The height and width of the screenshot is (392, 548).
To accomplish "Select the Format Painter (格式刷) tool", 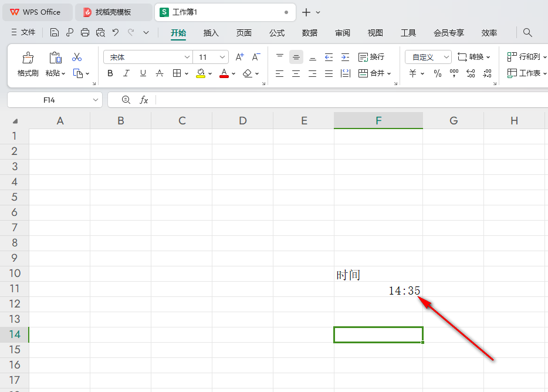I will tap(27, 61).
